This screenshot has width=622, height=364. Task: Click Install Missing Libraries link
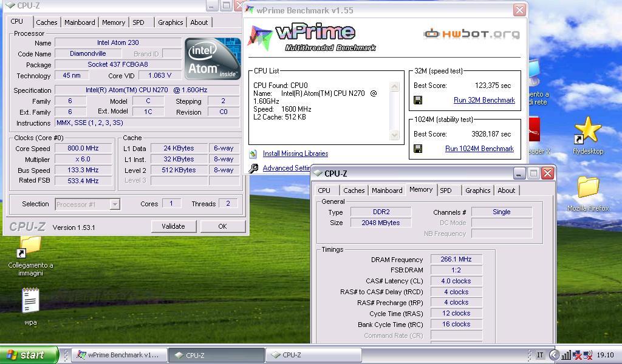click(x=296, y=153)
